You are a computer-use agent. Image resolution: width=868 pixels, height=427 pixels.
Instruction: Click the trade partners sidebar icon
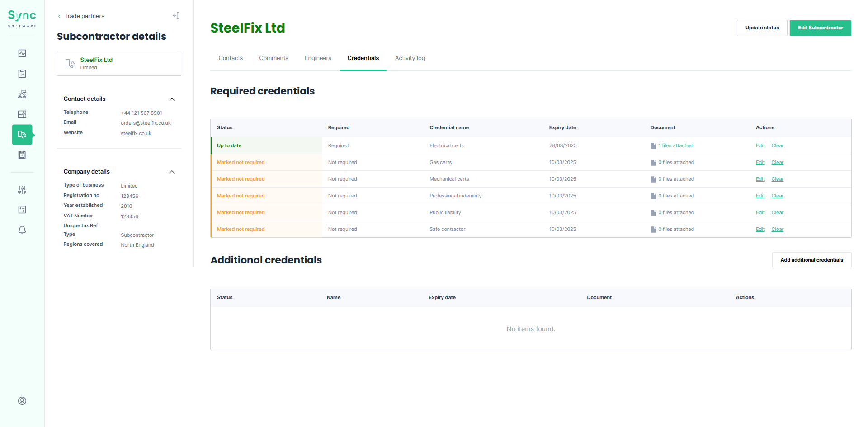point(22,135)
